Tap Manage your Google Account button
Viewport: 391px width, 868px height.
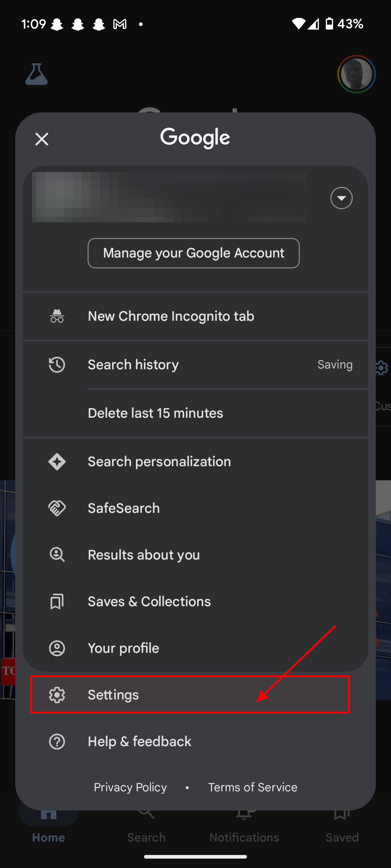(193, 253)
